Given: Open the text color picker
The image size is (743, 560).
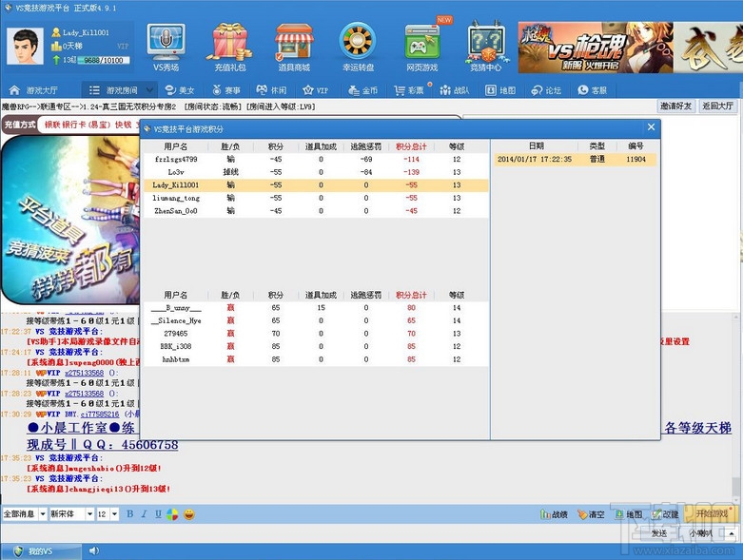Looking at the screenshot, I should [172, 514].
